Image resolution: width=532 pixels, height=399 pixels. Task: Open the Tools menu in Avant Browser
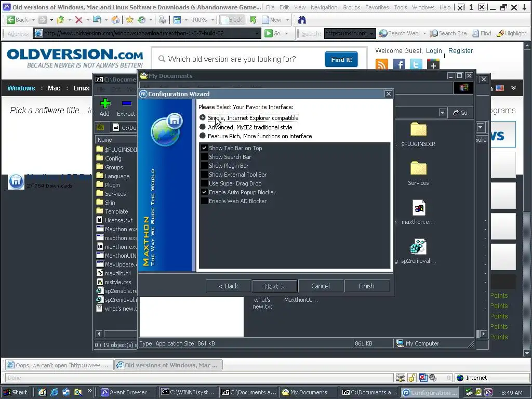pyautogui.click(x=401, y=7)
